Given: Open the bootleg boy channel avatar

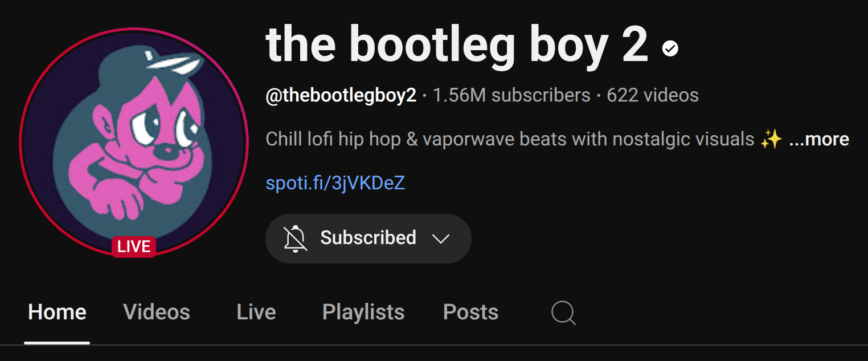Looking at the screenshot, I should [x=134, y=141].
